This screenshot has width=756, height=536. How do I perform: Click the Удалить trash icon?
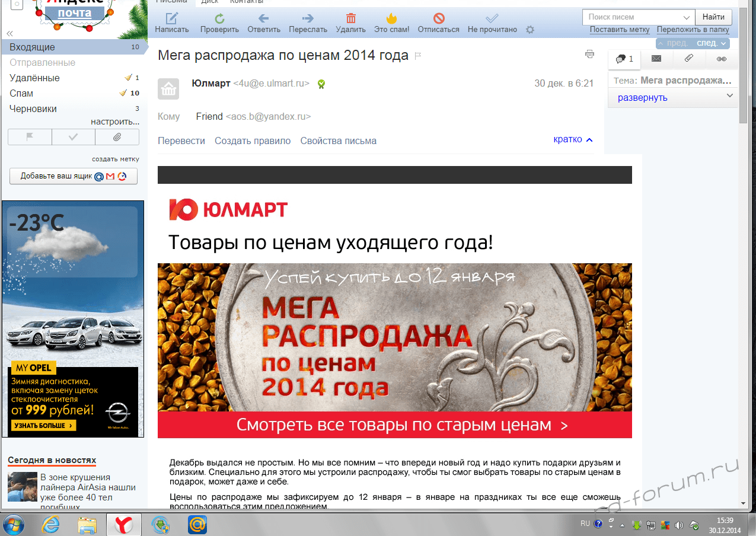point(350,18)
